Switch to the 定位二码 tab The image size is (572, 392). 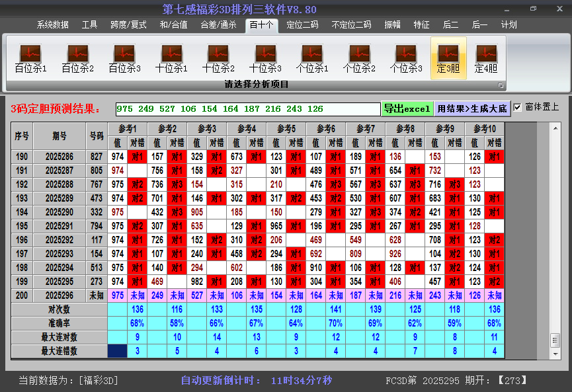tap(302, 24)
